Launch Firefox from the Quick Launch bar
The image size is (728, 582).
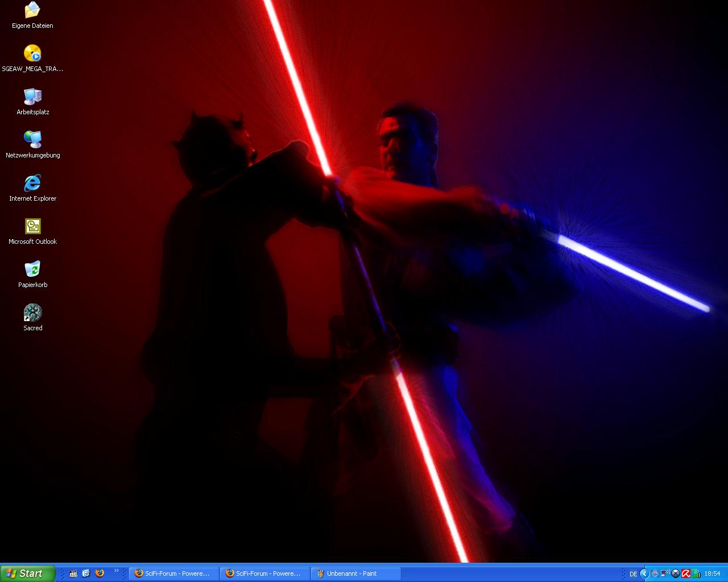[x=100, y=573]
